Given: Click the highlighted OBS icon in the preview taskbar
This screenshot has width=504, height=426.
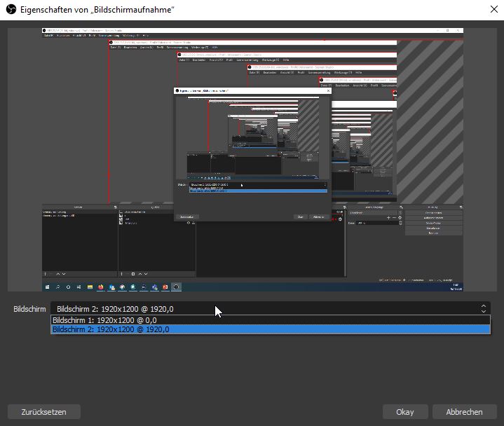Looking at the screenshot, I should coord(175,287).
